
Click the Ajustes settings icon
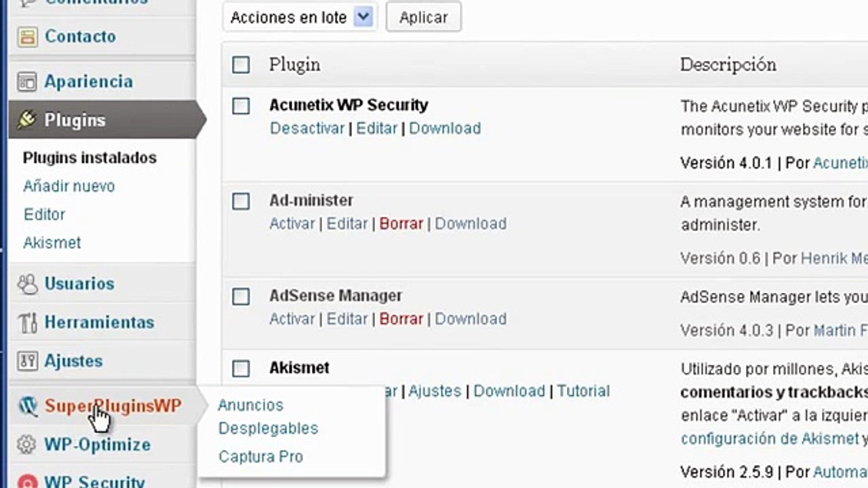point(27,361)
